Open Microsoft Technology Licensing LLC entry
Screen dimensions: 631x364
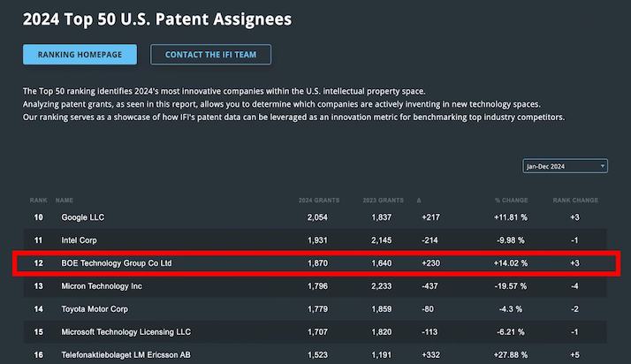click(125, 332)
